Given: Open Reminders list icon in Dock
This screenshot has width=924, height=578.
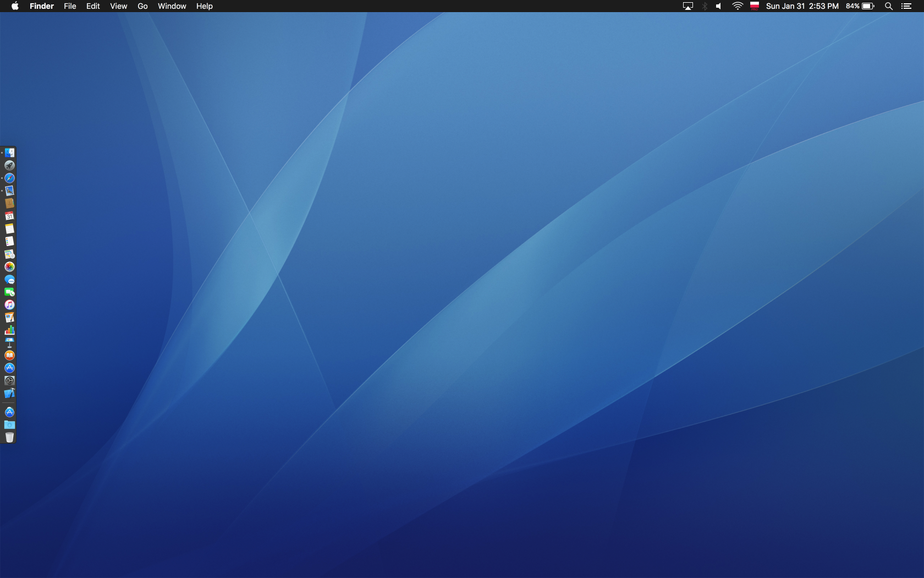Looking at the screenshot, I should pyautogui.click(x=9, y=241).
